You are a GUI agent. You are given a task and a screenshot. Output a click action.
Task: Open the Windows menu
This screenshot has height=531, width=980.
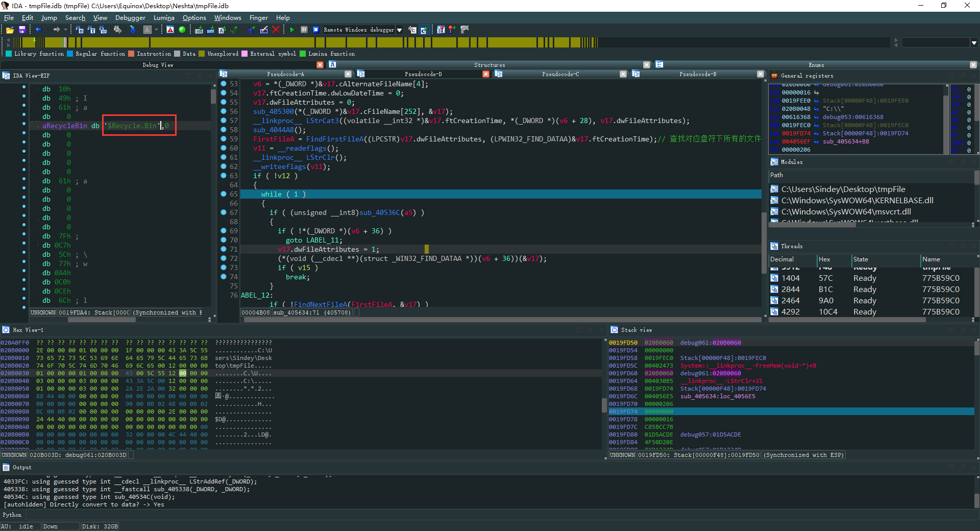pyautogui.click(x=228, y=18)
